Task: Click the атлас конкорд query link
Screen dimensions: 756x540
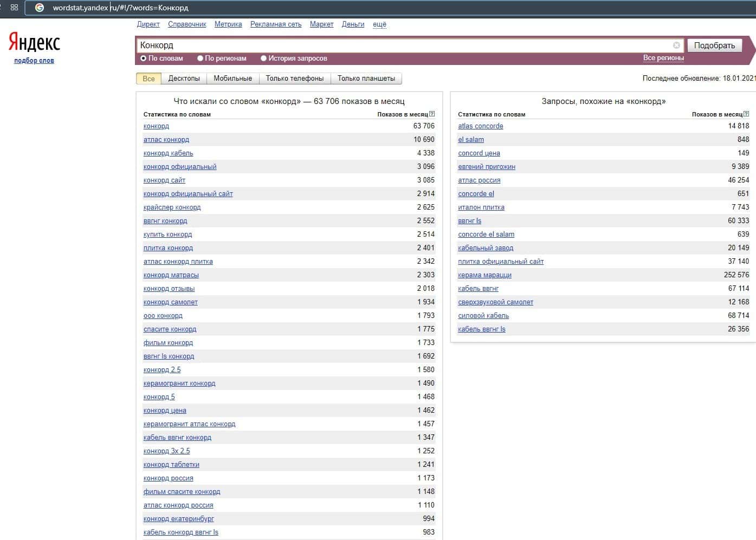Action: pyautogui.click(x=166, y=140)
